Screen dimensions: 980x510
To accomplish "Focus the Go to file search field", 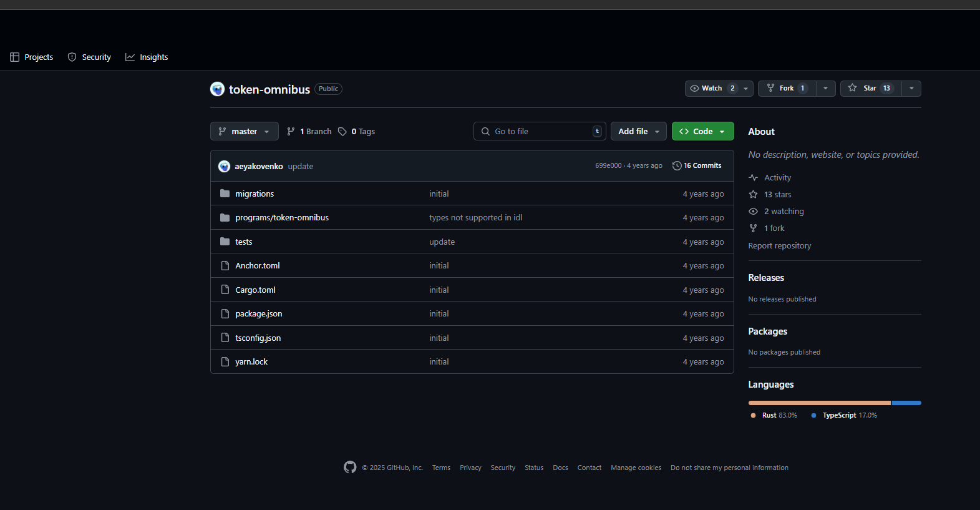I will [540, 131].
